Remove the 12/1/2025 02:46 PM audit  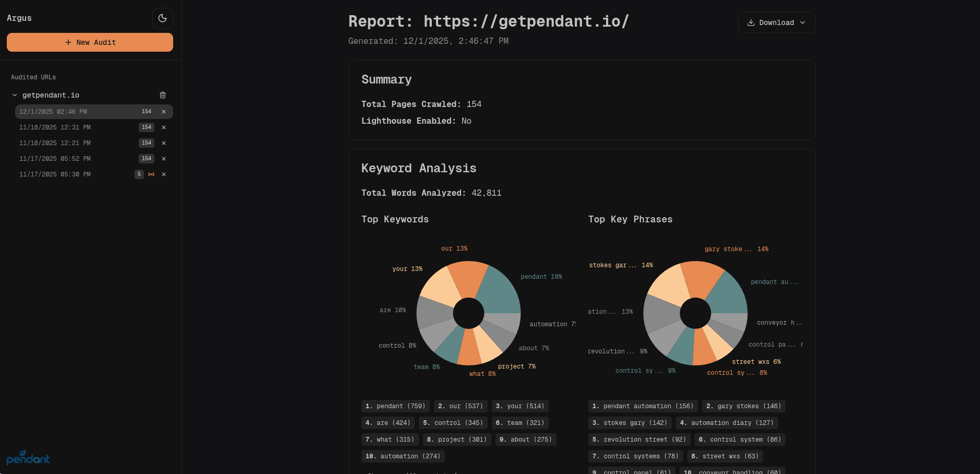[164, 112]
